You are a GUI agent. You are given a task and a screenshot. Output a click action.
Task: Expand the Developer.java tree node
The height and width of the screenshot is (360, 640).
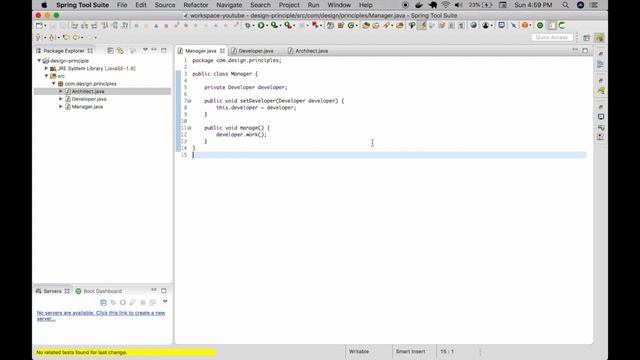(61, 99)
